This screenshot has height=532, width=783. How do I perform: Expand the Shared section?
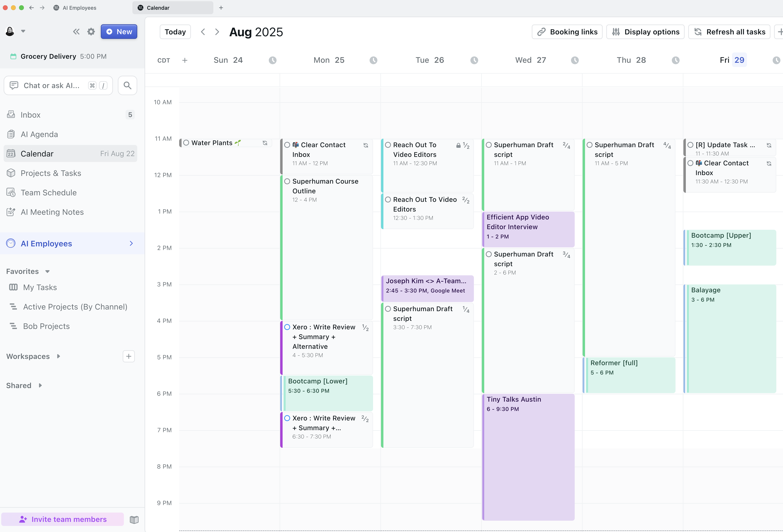(40, 385)
